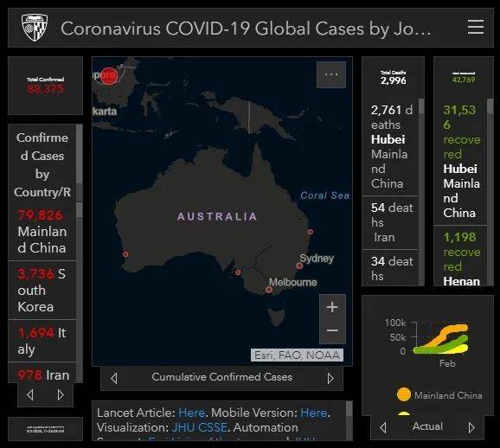Select the Cumulative Confirmed Cases tab

tap(222, 377)
